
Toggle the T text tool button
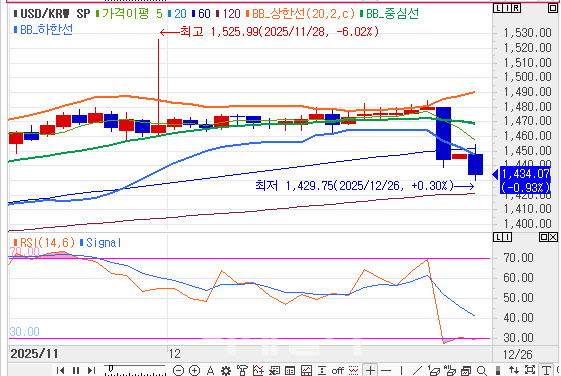546,371
